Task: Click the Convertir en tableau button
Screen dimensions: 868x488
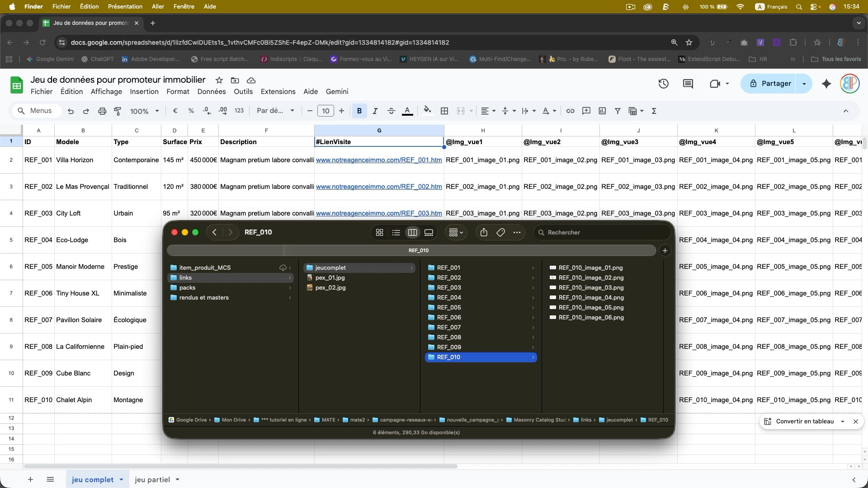Action: click(x=805, y=422)
